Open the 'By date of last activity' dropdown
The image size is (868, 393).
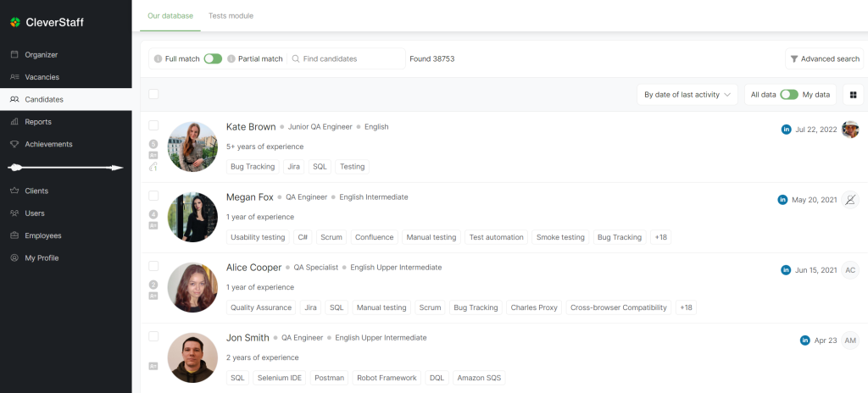pyautogui.click(x=687, y=95)
